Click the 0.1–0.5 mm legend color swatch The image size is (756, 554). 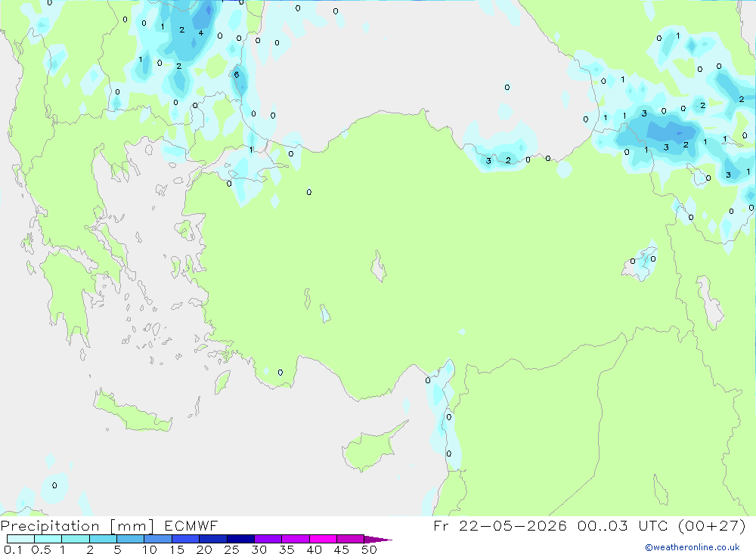click(x=20, y=539)
